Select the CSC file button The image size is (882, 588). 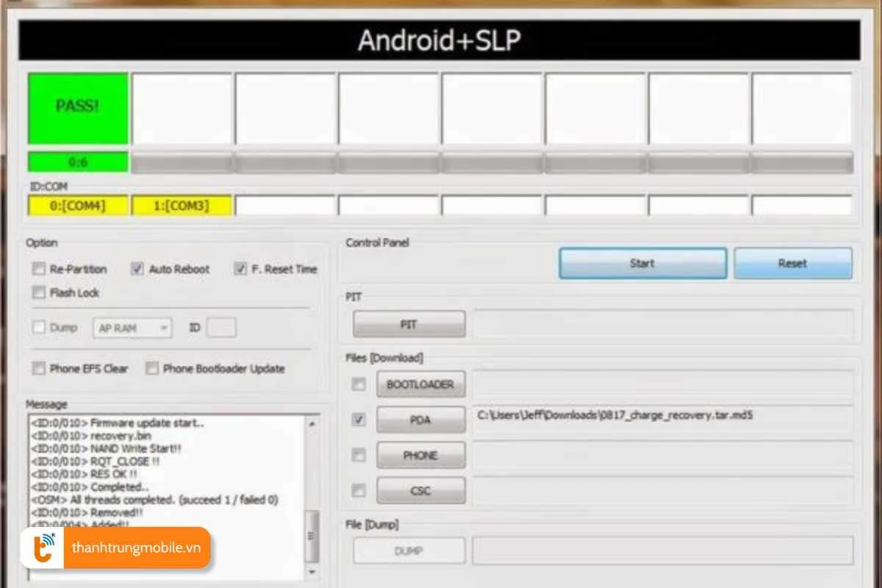click(x=420, y=490)
